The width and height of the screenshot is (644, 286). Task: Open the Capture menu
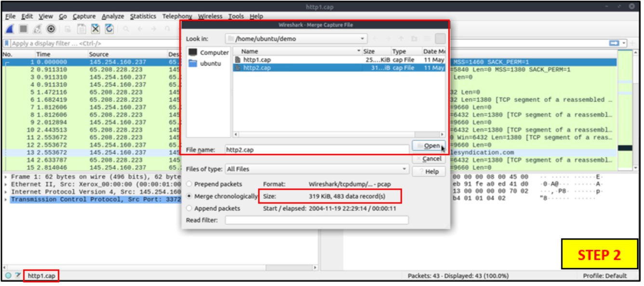[x=84, y=16]
